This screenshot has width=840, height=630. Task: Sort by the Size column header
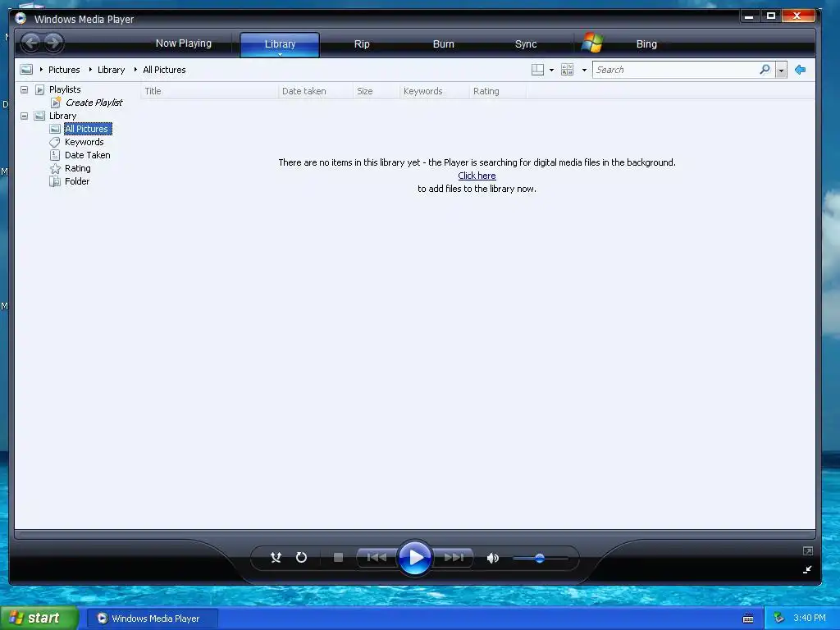point(376,91)
